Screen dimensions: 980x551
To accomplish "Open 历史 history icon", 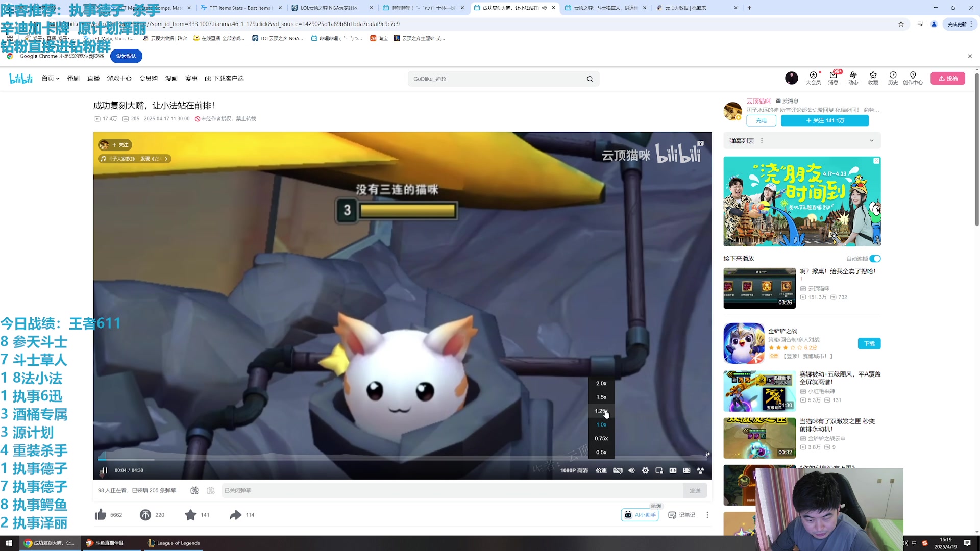I will (893, 78).
